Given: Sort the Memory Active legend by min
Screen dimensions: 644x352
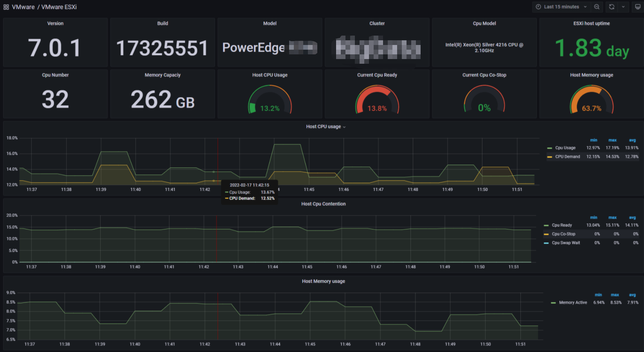Looking at the screenshot, I should [x=598, y=295].
